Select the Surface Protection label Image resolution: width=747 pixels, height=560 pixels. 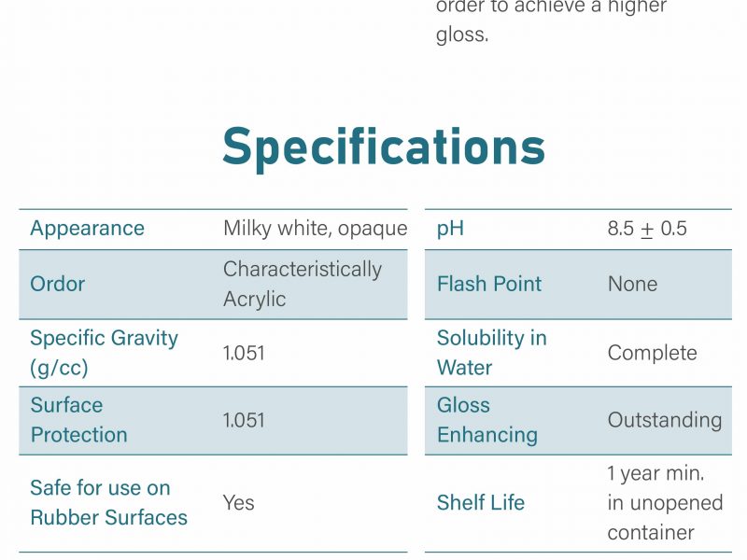(78, 420)
